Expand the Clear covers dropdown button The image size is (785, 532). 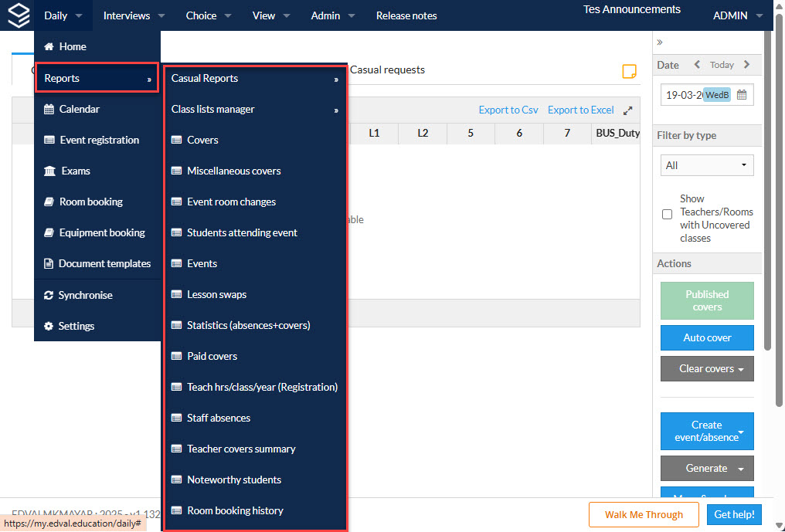click(x=707, y=369)
